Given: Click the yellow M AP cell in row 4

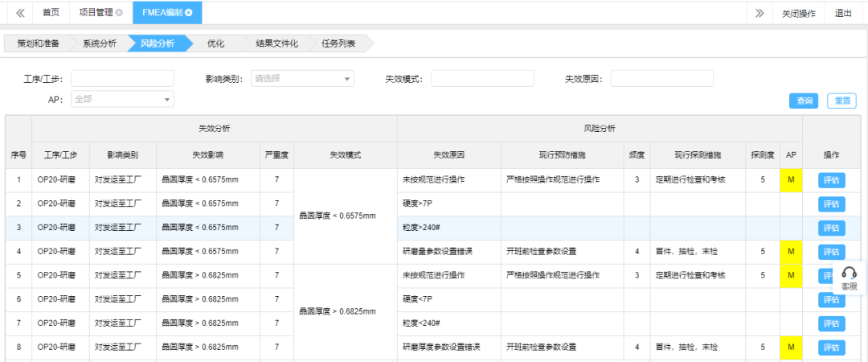Looking at the screenshot, I should point(791,252).
